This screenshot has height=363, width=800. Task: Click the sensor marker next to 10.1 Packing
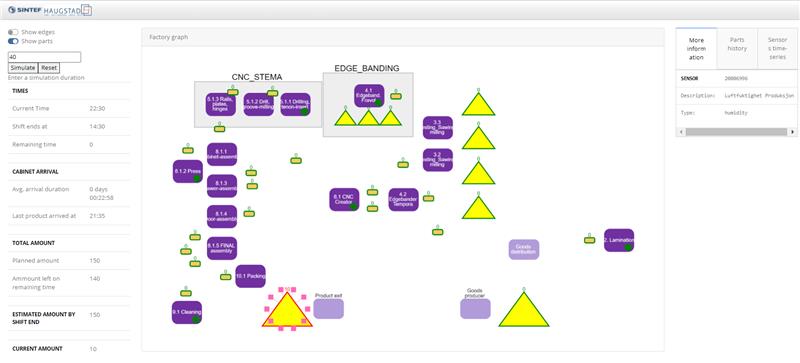coord(226,277)
